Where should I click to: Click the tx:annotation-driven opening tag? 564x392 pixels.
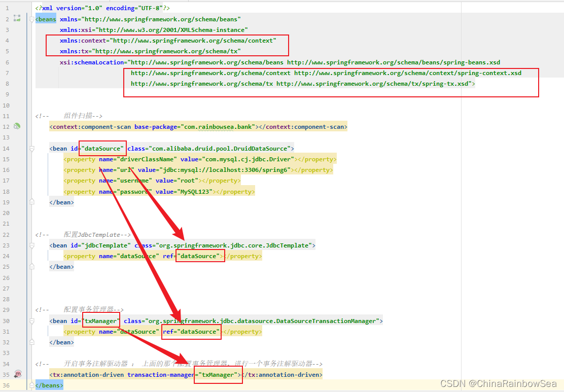coord(146,375)
